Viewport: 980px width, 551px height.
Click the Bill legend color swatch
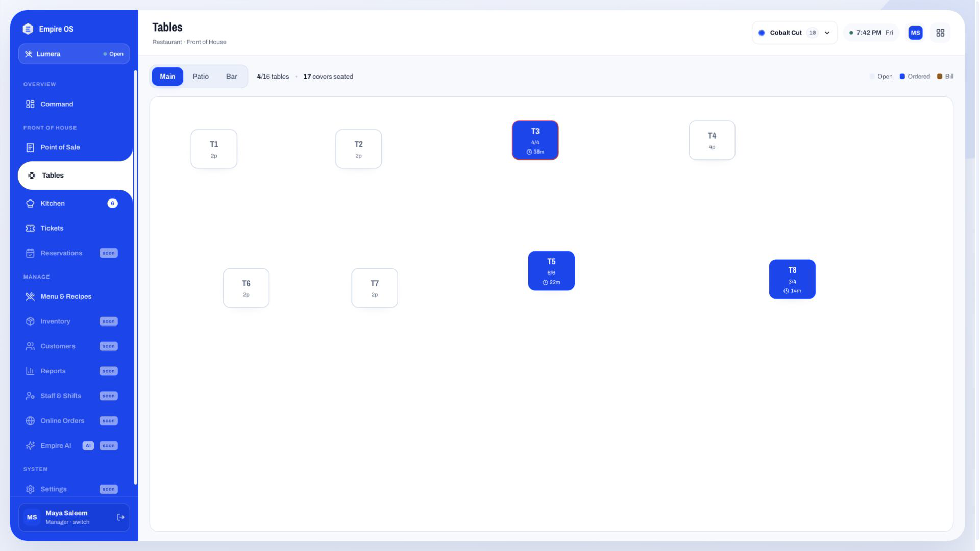(939, 77)
